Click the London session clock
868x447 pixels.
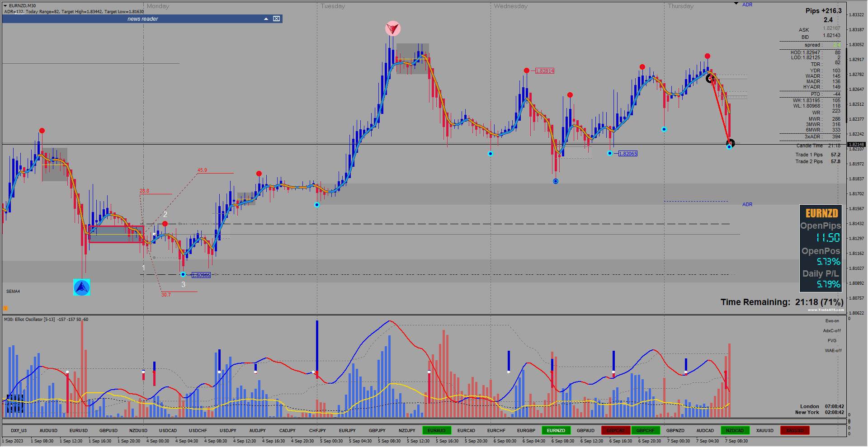[822, 407]
